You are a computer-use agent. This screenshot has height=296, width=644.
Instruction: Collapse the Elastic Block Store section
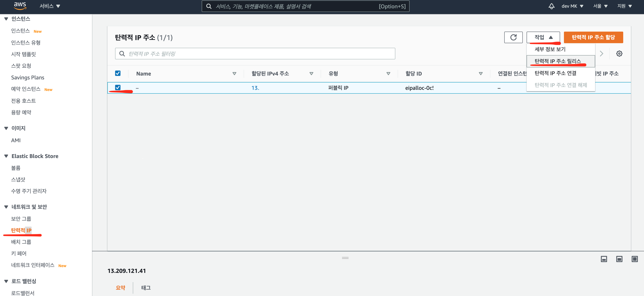point(6,156)
